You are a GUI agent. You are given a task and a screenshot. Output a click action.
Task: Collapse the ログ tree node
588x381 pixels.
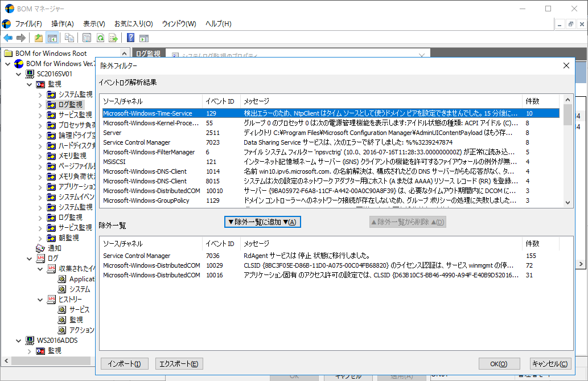coord(30,258)
